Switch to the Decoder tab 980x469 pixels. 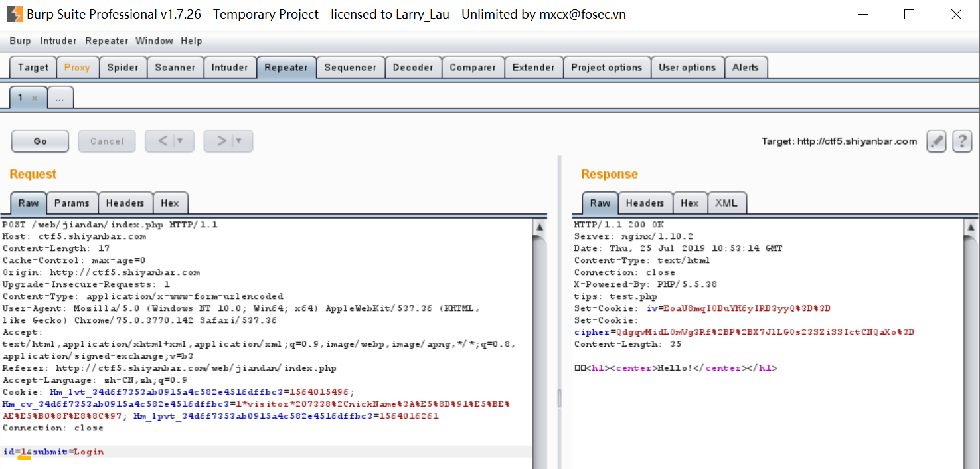click(x=413, y=68)
